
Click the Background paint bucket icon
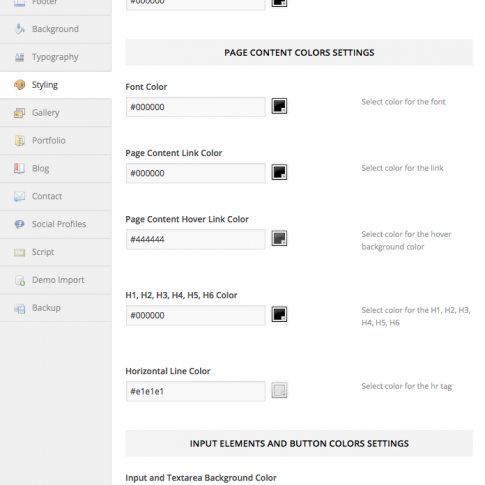[19, 29]
